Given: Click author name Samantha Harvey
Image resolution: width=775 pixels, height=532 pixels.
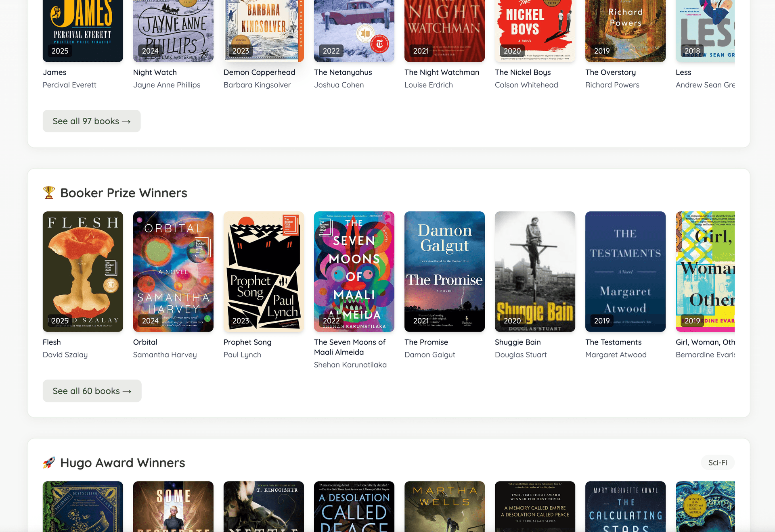Looking at the screenshot, I should pyautogui.click(x=165, y=355).
